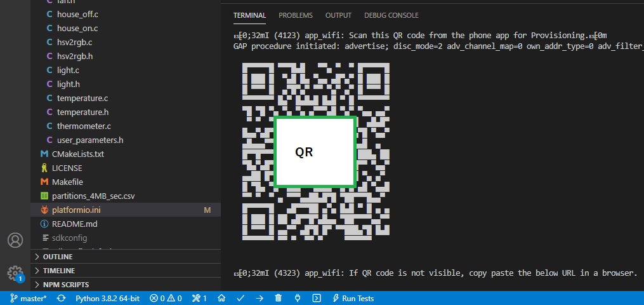Click terminal line 'If QR code is not visible'
644x305 pixels.
point(435,273)
